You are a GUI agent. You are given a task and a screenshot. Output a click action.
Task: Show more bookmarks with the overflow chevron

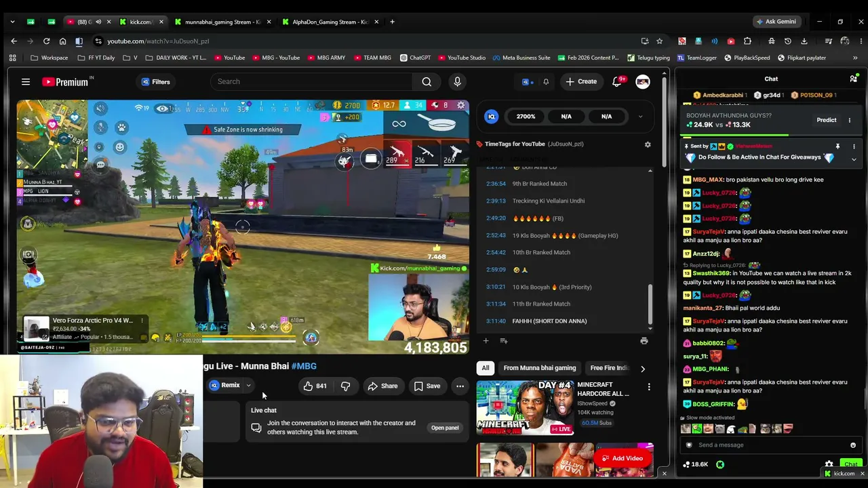(x=855, y=58)
